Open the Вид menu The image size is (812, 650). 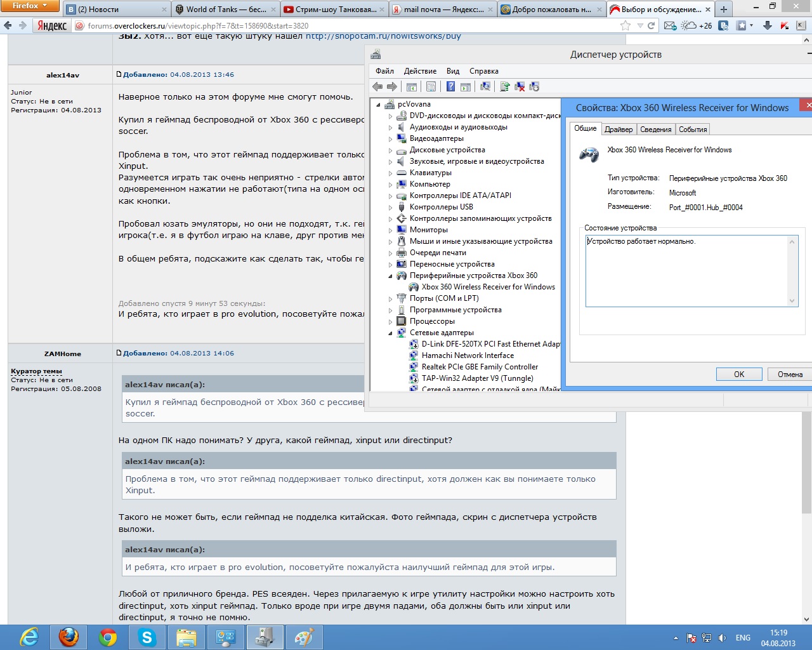pos(453,71)
